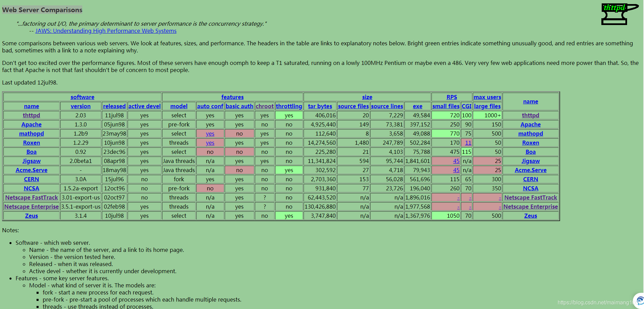Click the version column header link
The width and height of the screenshot is (644, 309).
point(81,106)
